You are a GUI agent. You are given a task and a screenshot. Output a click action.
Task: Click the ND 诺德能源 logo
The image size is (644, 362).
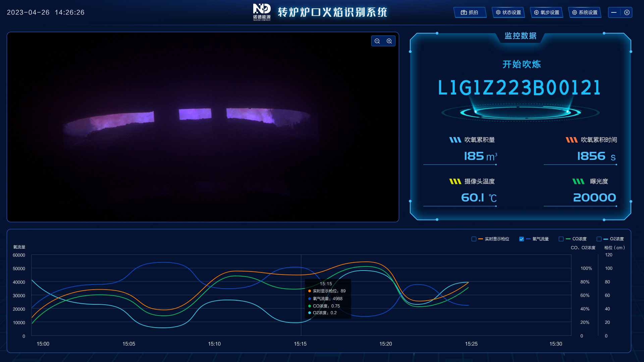click(x=262, y=12)
